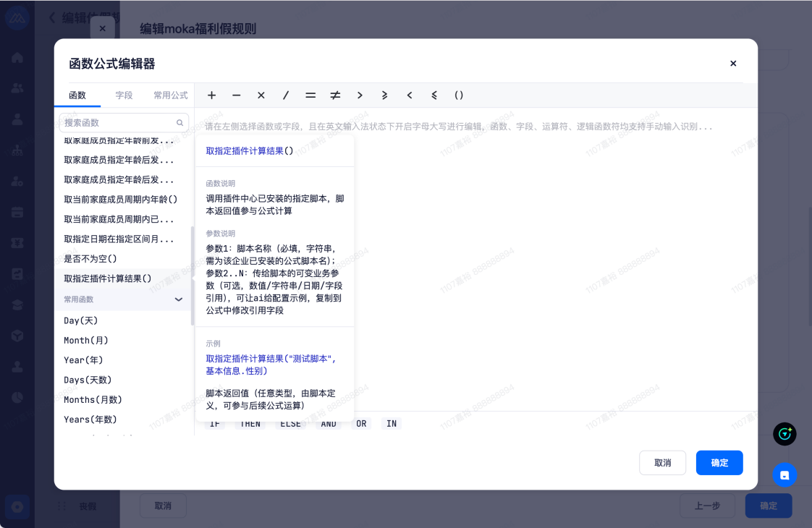Click the graduation cap sidebar icon
The image size is (812, 528).
(17, 305)
